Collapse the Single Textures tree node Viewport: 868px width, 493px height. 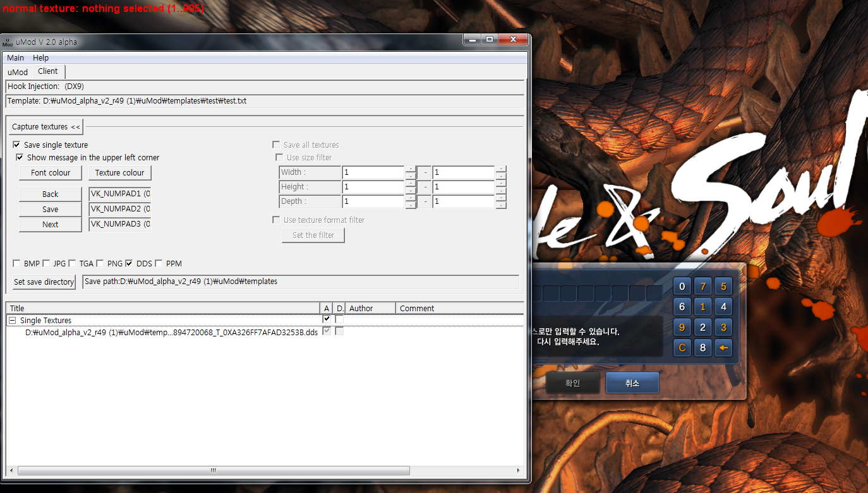tap(12, 321)
